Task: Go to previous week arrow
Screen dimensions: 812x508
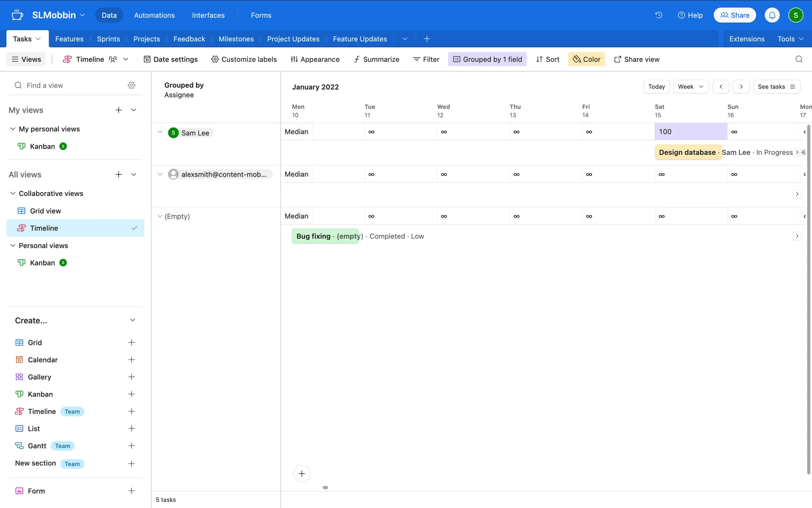Action: click(x=721, y=86)
